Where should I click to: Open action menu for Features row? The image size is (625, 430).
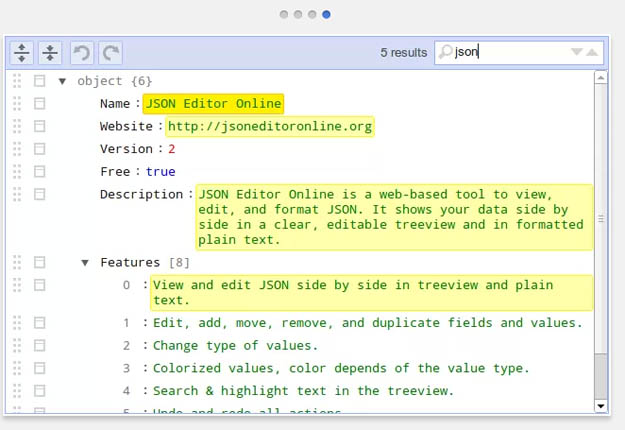click(x=39, y=262)
